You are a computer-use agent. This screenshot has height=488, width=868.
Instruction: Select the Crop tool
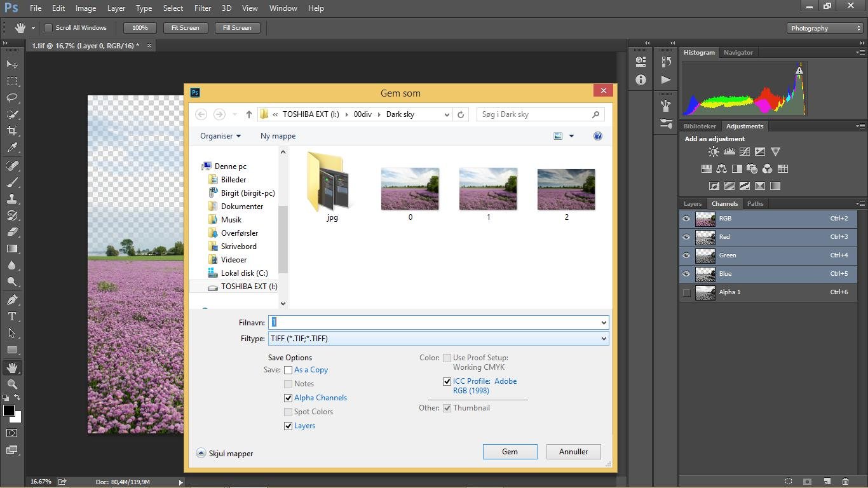click(x=12, y=131)
